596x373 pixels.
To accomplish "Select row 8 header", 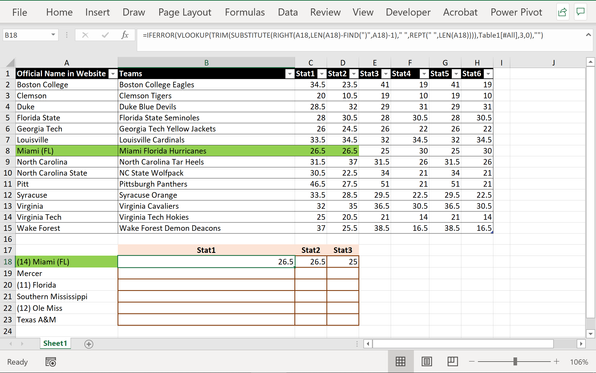I will pyautogui.click(x=8, y=151).
